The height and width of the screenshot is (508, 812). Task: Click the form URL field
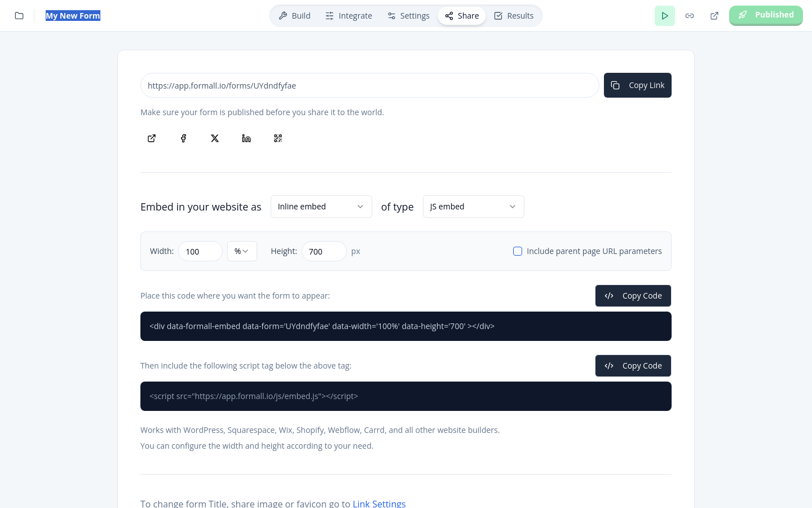(x=370, y=85)
